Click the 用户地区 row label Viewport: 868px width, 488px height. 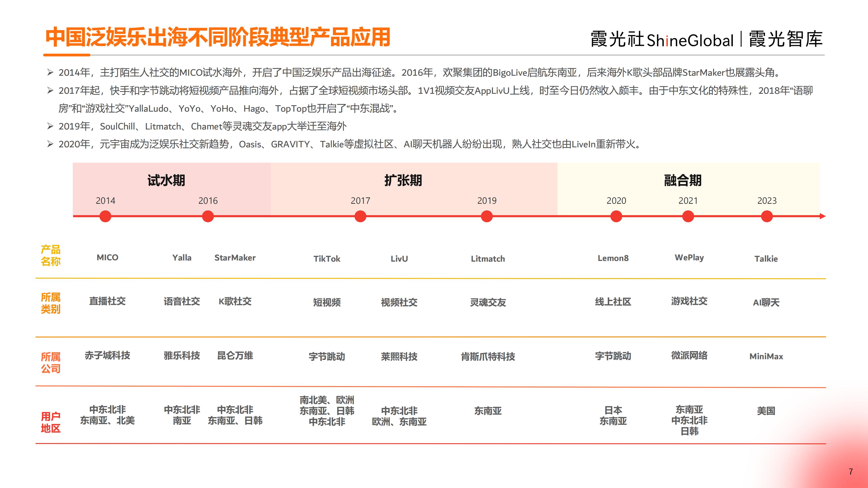51,422
